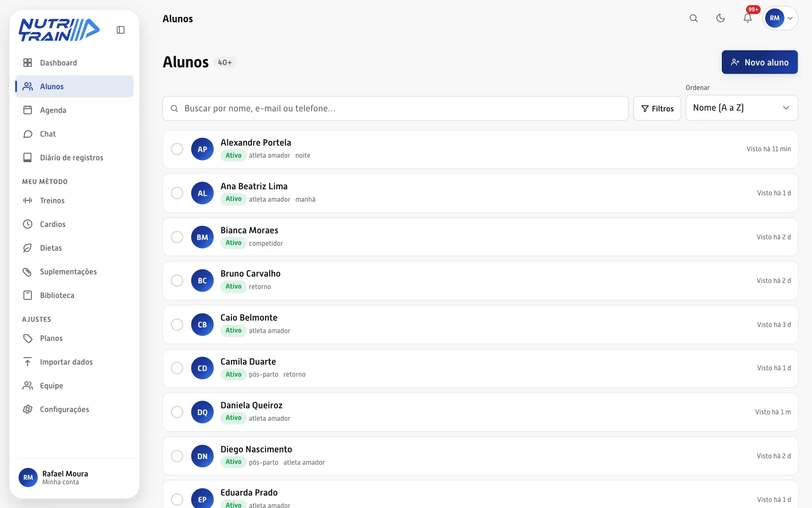812x508 pixels.
Task: Click the CD avatar of Camila Duarte
Action: tap(202, 368)
